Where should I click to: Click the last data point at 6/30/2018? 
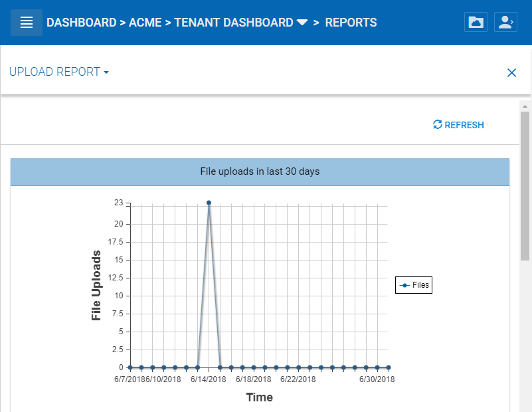[389, 367]
